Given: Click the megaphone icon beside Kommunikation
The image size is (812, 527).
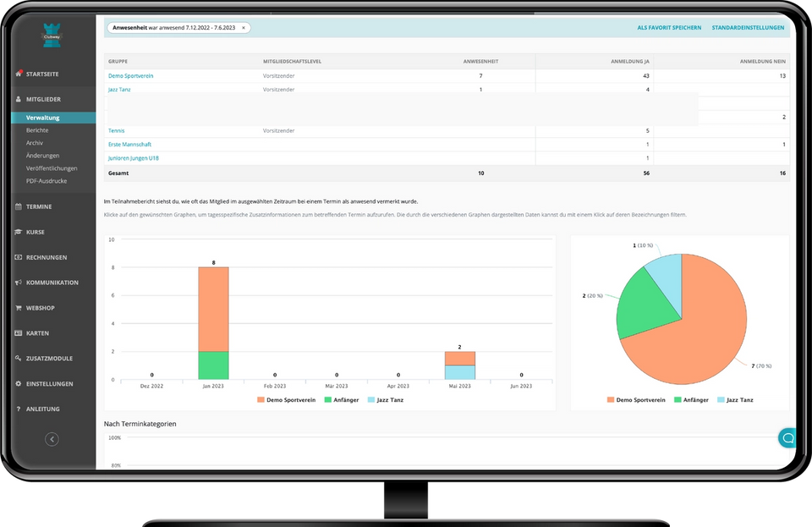Looking at the screenshot, I should (x=18, y=283).
